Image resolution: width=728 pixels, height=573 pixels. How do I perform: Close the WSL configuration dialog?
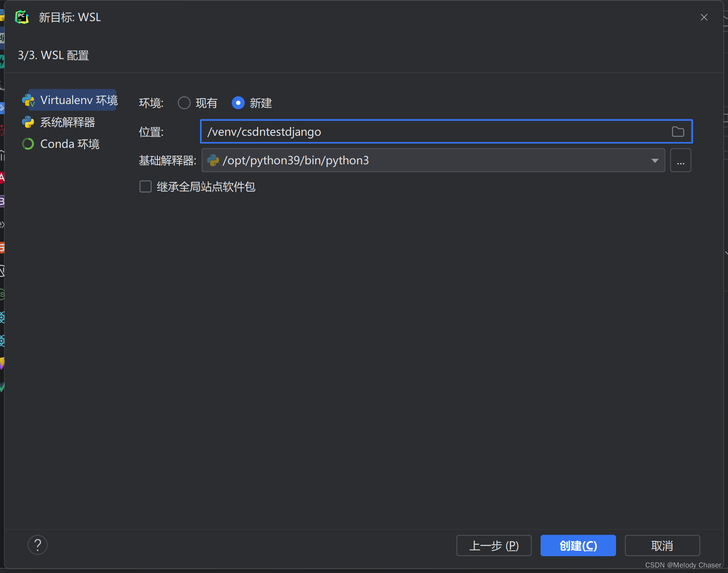click(704, 17)
